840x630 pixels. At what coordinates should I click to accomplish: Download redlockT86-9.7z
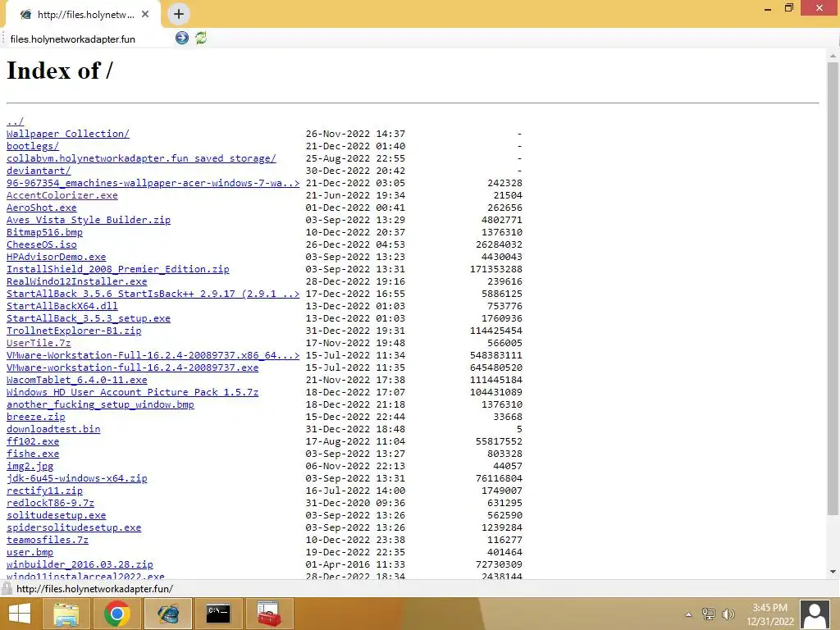pyautogui.click(x=50, y=504)
